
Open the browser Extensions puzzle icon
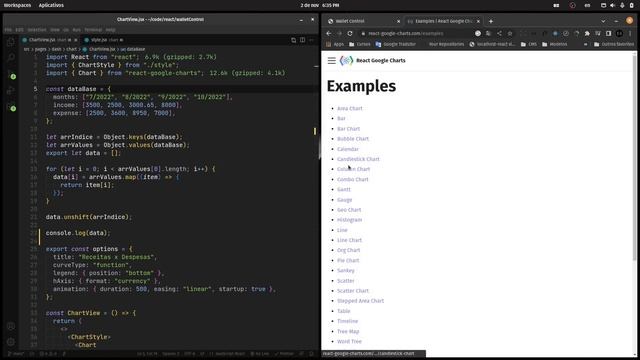[587, 33]
